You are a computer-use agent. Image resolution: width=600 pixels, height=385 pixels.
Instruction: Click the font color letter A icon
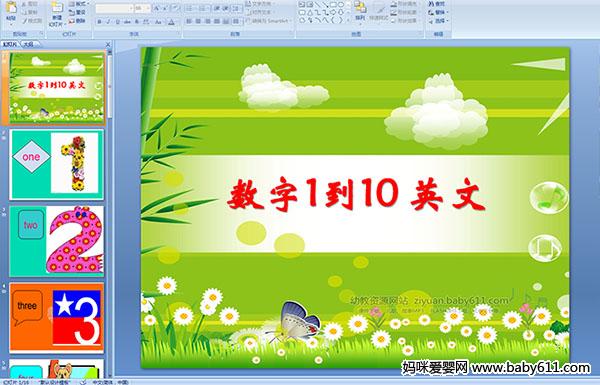pyautogui.click(x=171, y=22)
